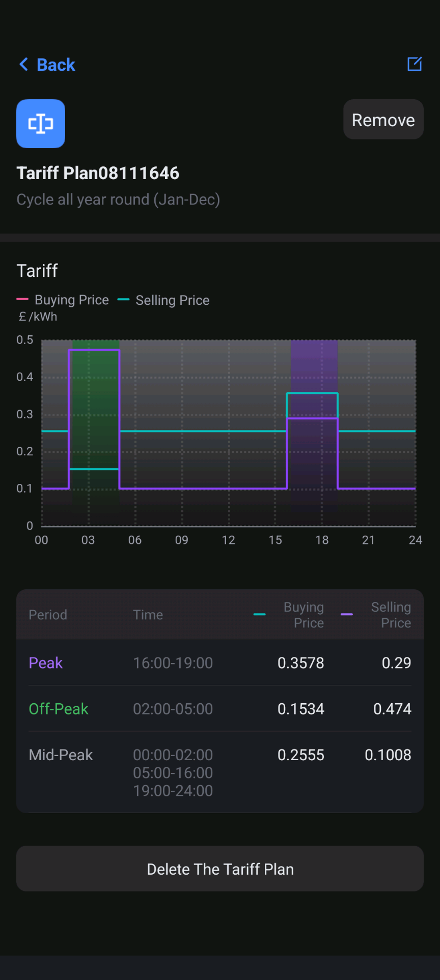This screenshot has height=980, width=440.
Task: Select the Peak period row
Action: point(220,662)
